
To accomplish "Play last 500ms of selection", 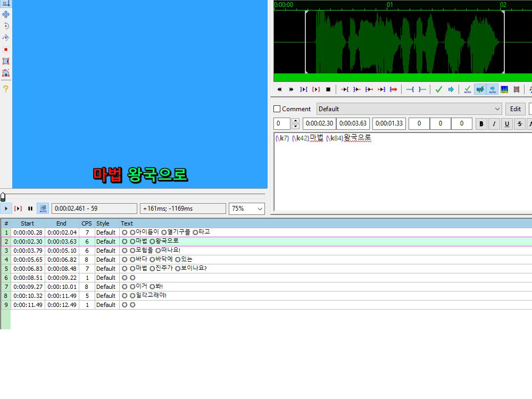I will pos(381,89).
